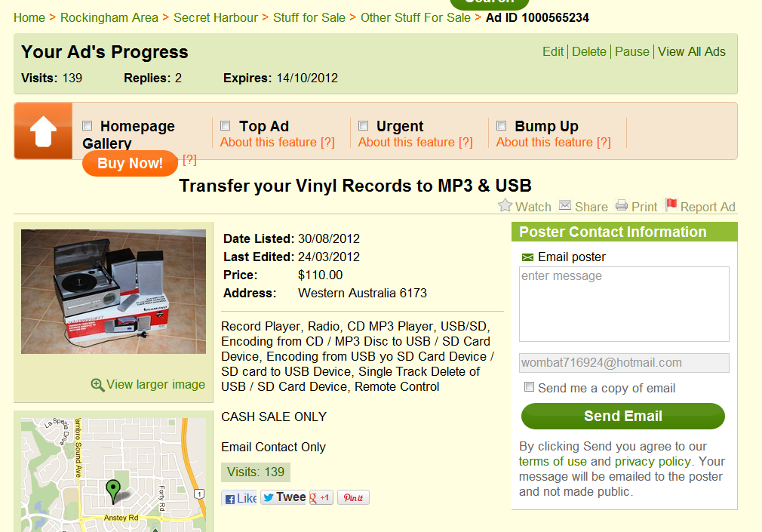Toggle the Bump Up checkbox
The height and width of the screenshot is (532, 762).
[502, 126]
